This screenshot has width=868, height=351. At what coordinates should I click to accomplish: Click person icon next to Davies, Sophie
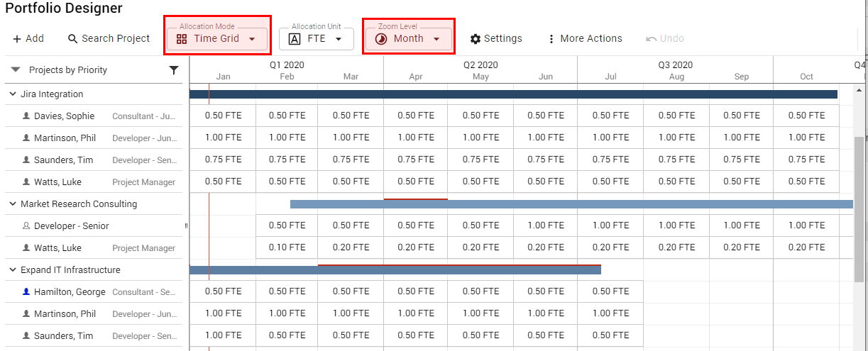tap(27, 116)
